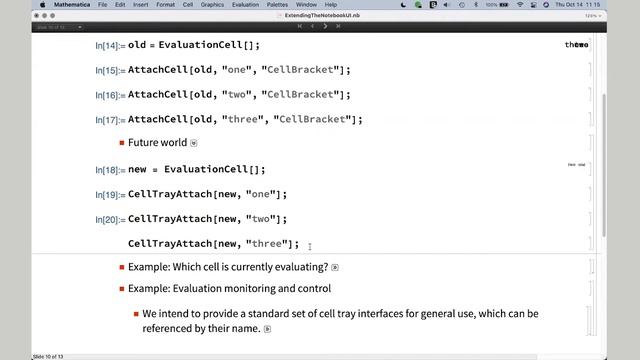
Task: Expand the "Which cell is currently evaluating" opener
Action: point(335,267)
